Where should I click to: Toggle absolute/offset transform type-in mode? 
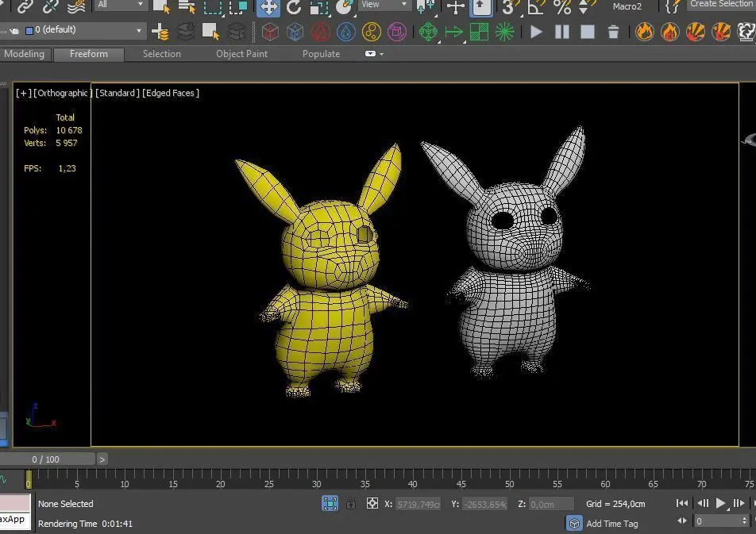pos(372,503)
